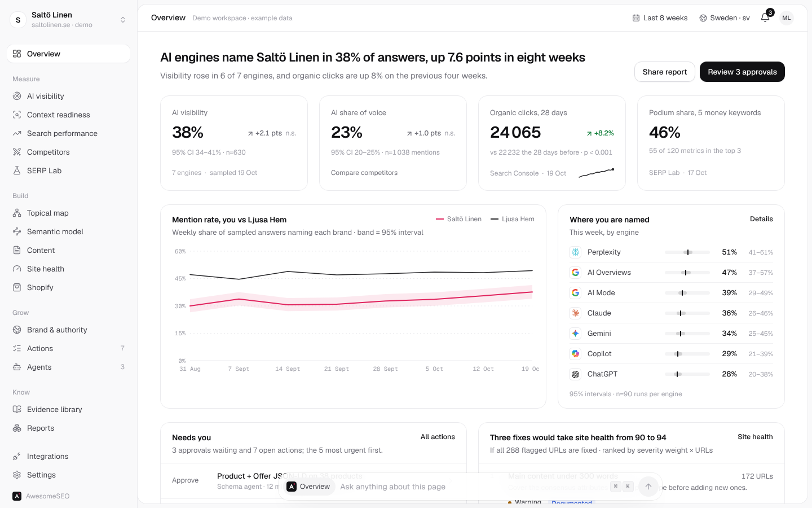Viewport: 812px width, 508px height.
Task: Click the SERP Lab flask icon
Action: (x=17, y=170)
